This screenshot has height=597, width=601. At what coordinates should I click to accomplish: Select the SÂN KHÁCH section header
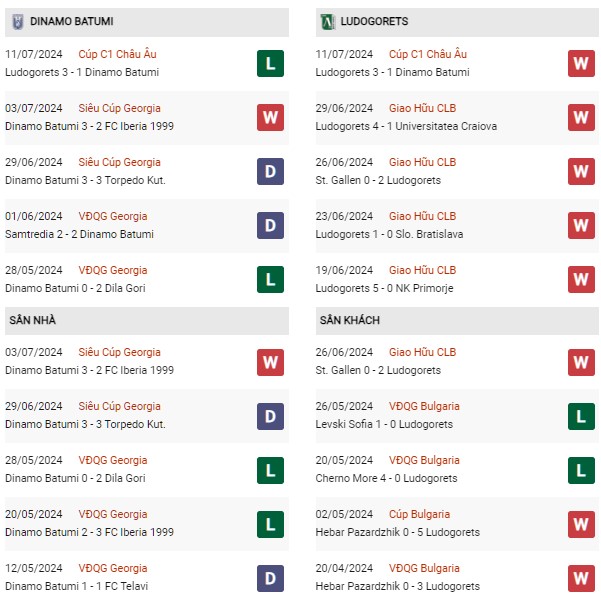pos(457,320)
